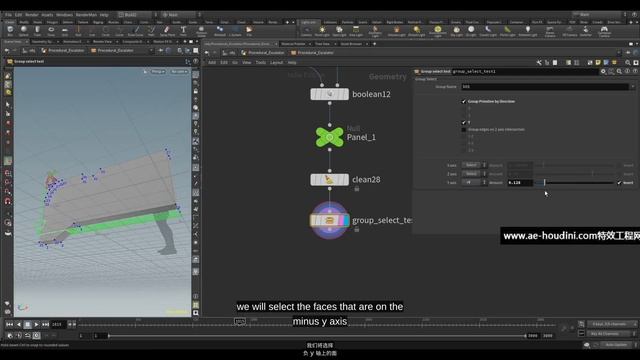Click the 0.128 amount value field

(x=520, y=182)
